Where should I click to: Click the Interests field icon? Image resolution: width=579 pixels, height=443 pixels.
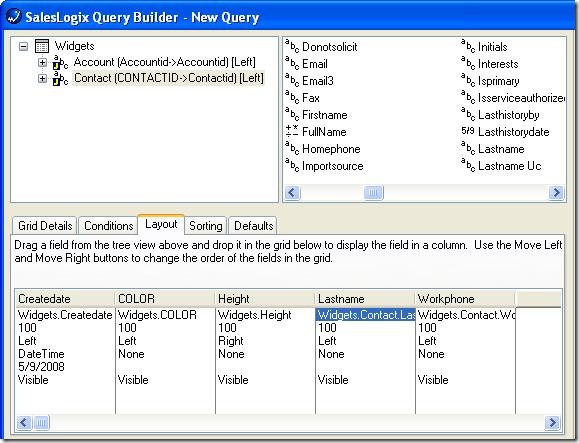tap(468, 63)
